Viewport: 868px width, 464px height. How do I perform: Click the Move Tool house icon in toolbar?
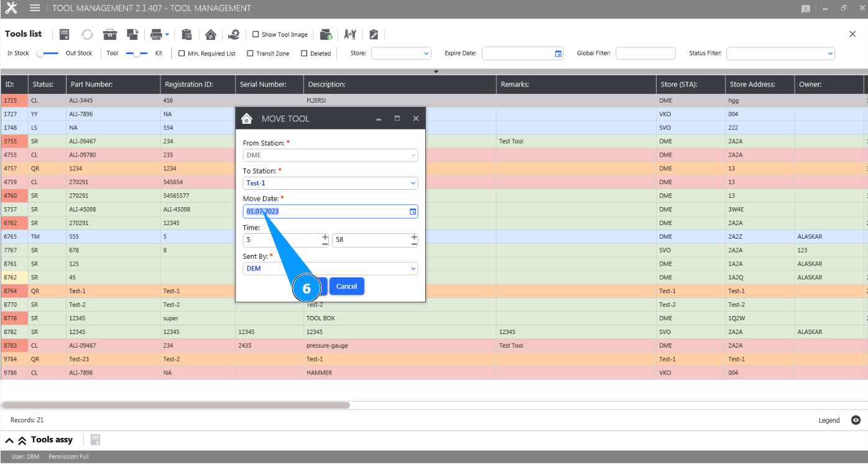coord(211,34)
